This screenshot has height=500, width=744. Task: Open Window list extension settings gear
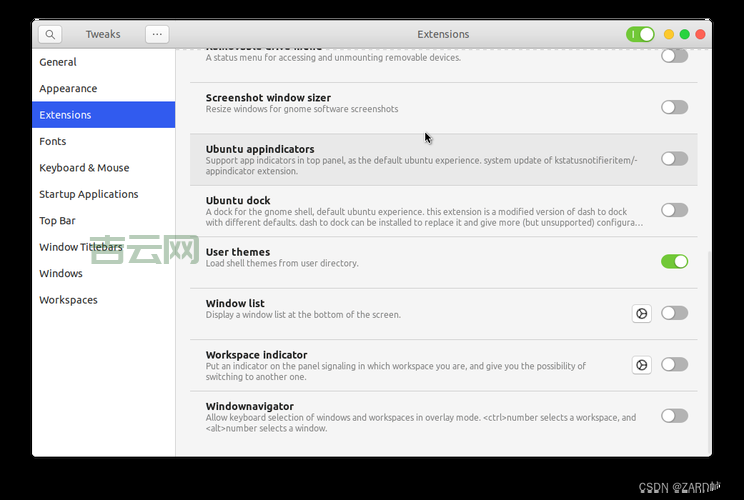(641, 313)
